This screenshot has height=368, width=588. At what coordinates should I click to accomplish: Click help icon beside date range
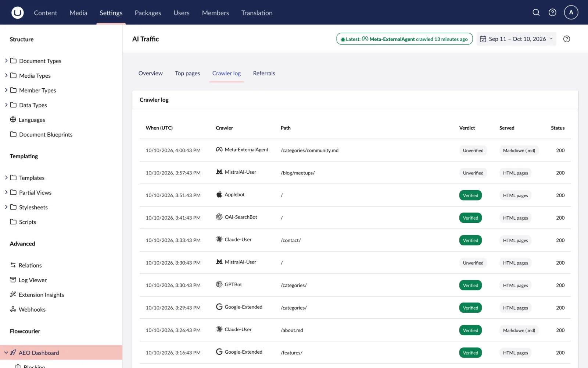pyautogui.click(x=567, y=39)
